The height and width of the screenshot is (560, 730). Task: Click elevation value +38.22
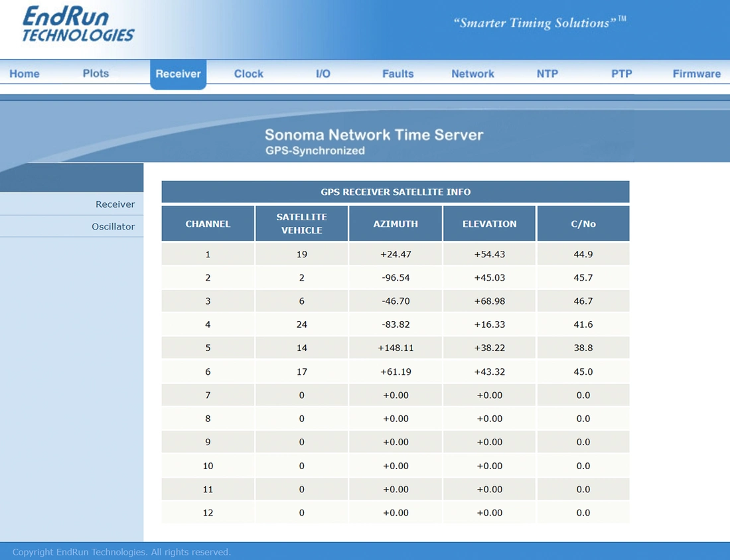pyautogui.click(x=489, y=348)
